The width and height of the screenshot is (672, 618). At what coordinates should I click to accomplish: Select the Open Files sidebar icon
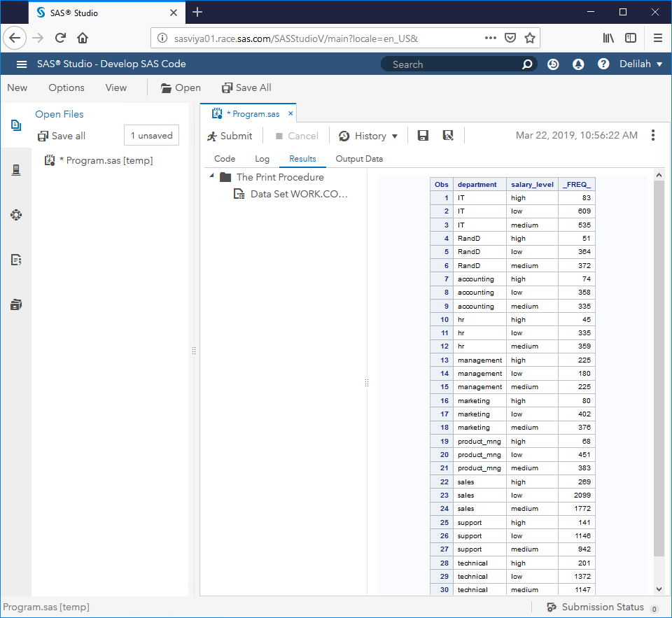point(15,125)
